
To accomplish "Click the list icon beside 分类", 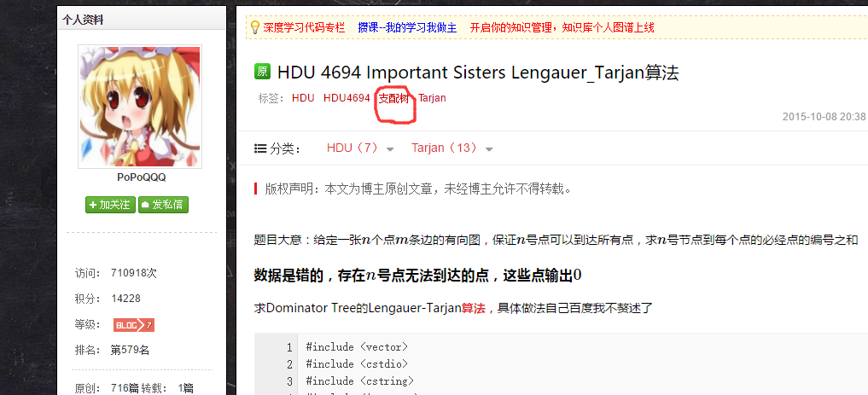I will (259, 148).
